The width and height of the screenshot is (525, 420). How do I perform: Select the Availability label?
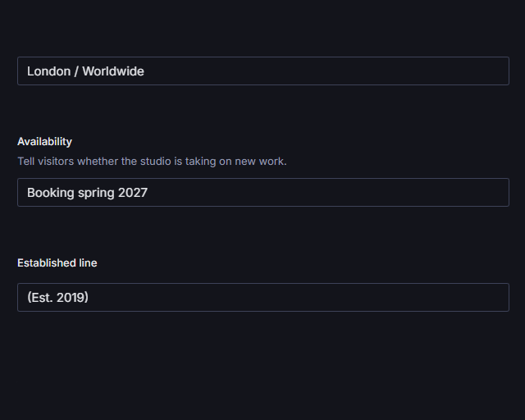pyautogui.click(x=44, y=142)
